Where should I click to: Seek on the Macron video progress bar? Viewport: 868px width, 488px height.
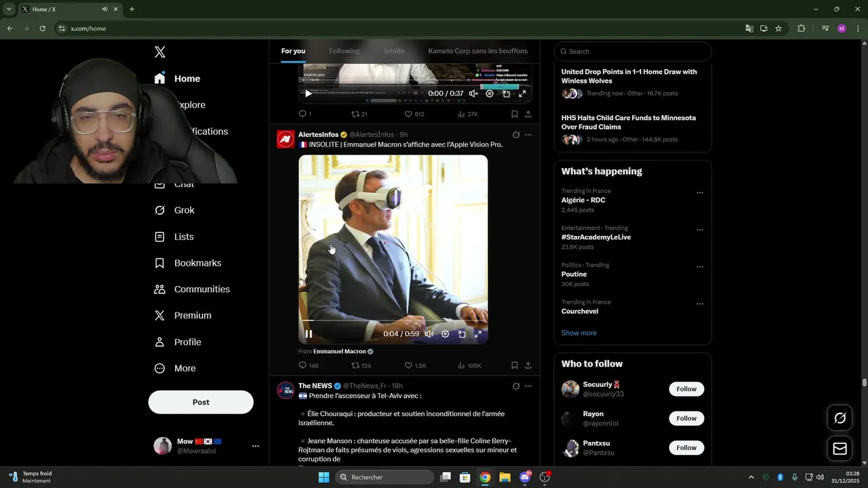click(x=393, y=320)
